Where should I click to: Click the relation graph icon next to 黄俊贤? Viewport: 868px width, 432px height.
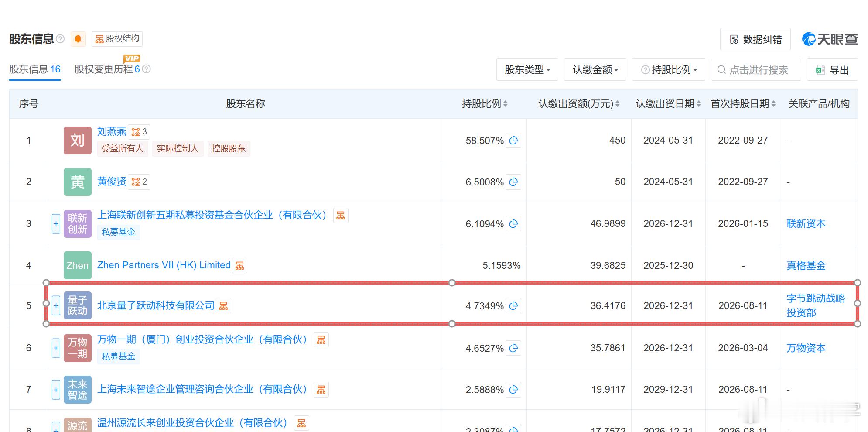[x=139, y=182]
